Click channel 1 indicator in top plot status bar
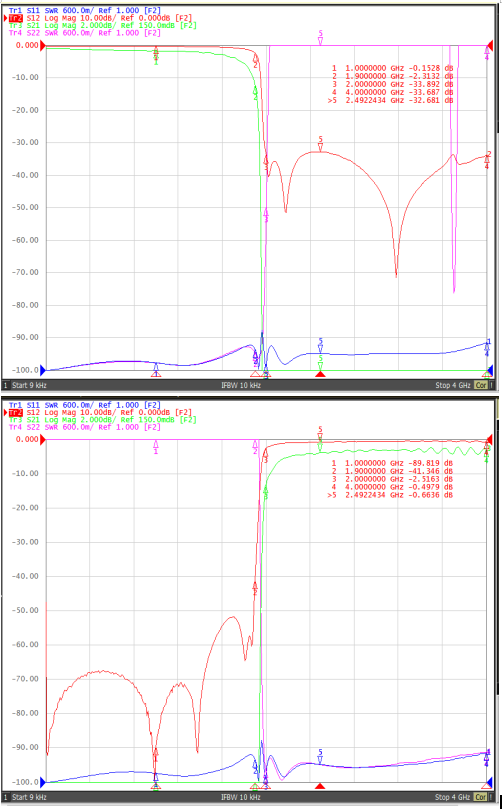This screenshot has width=502, height=809. point(6,385)
